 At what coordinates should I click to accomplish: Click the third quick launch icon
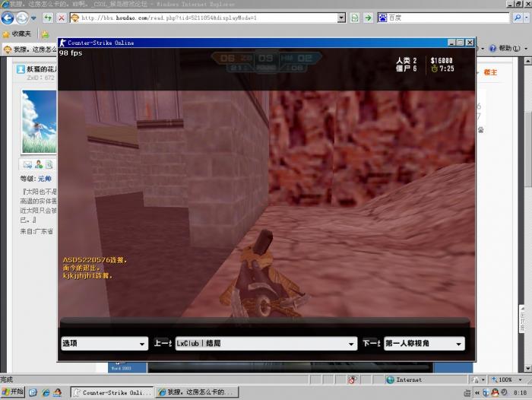point(57,392)
